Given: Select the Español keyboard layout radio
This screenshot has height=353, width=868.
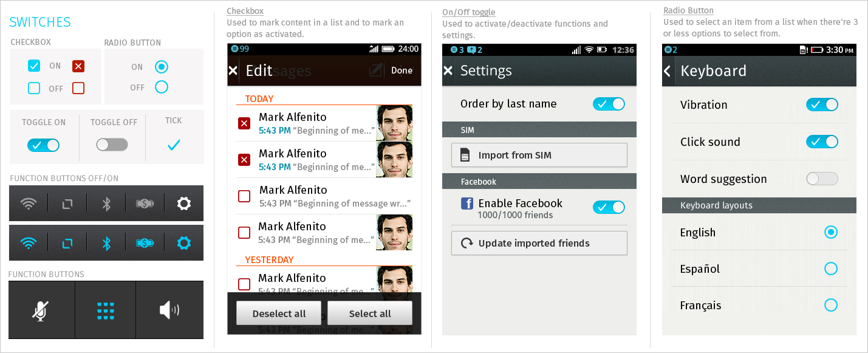Looking at the screenshot, I should coord(831,269).
